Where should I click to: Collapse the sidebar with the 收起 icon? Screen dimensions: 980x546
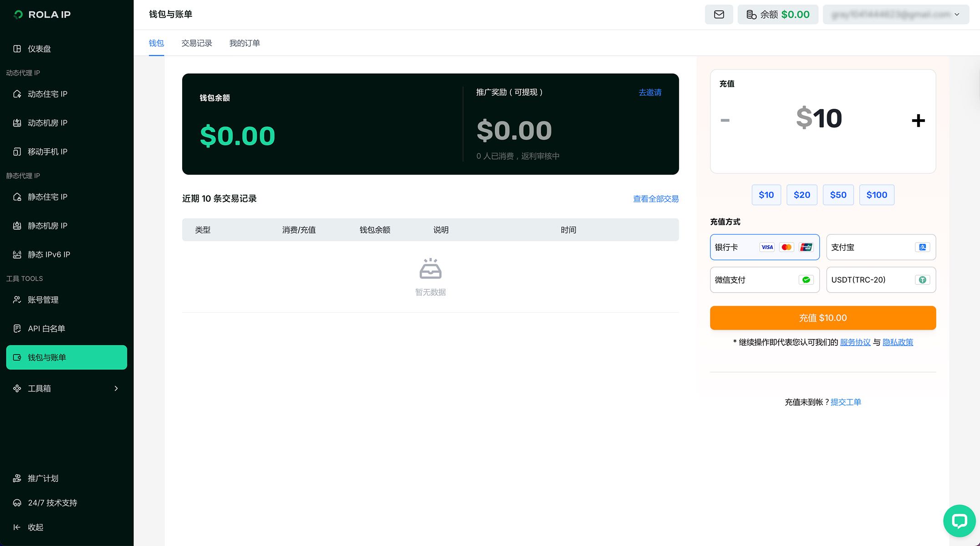coord(17,527)
